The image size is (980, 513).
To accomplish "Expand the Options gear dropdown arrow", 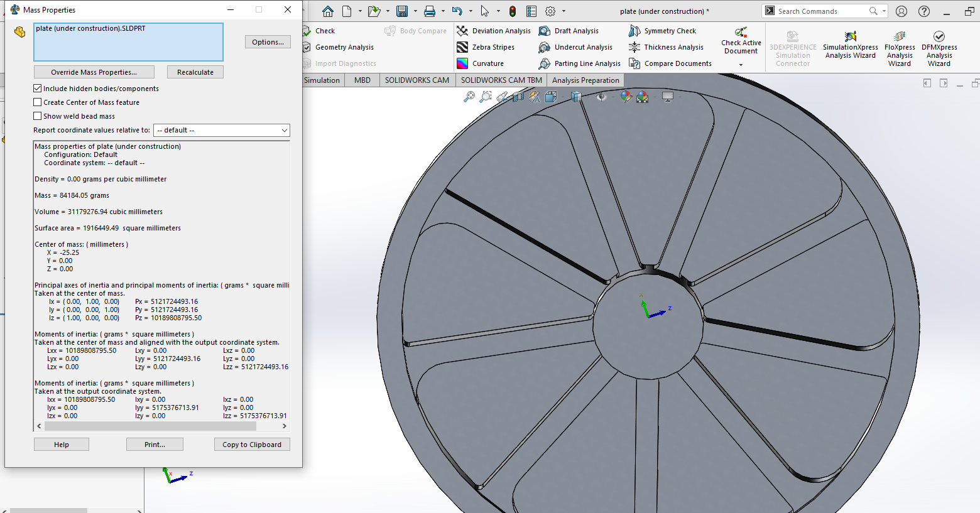I will pos(563,11).
